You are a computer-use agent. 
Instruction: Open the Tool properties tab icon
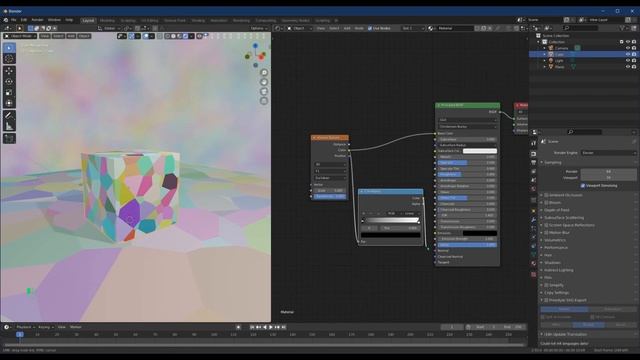point(533,143)
